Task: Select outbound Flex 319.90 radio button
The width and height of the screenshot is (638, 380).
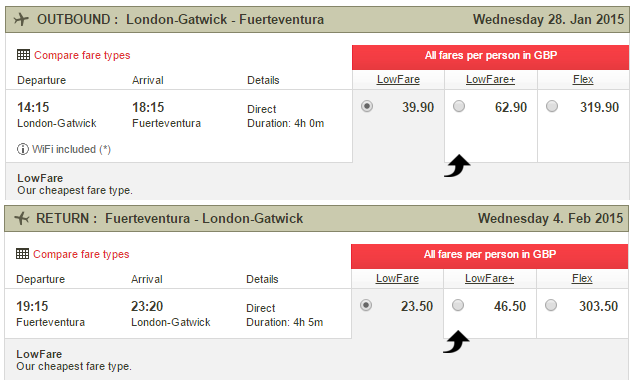Action: coord(552,107)
